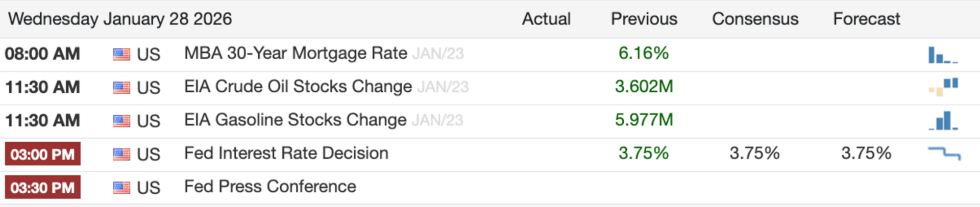
Task: Click the Previous column header
Action: [x=644, y=19]
